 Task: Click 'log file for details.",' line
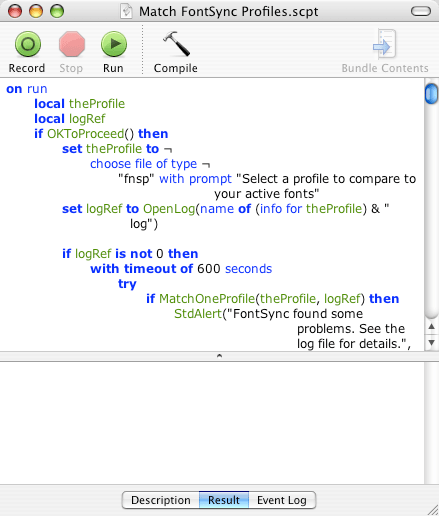point(354,344)
